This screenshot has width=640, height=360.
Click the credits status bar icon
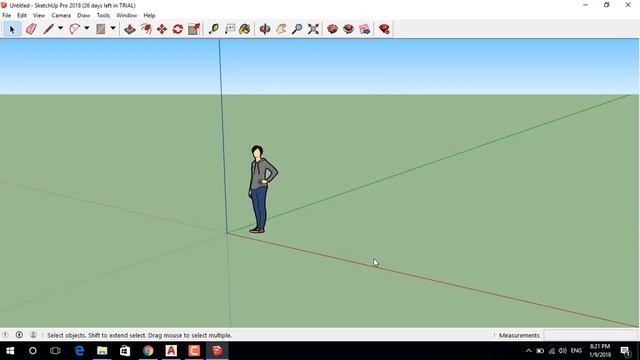pyautogui.click(x=19, y=335)
